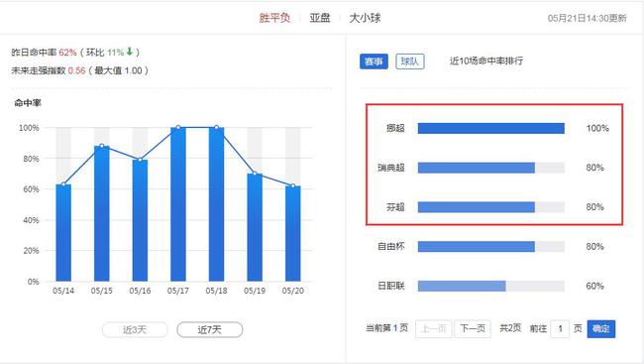Switch to the 胜平负 tab
The height and width of the screenshot is (364, 644).
coord(274,18)
